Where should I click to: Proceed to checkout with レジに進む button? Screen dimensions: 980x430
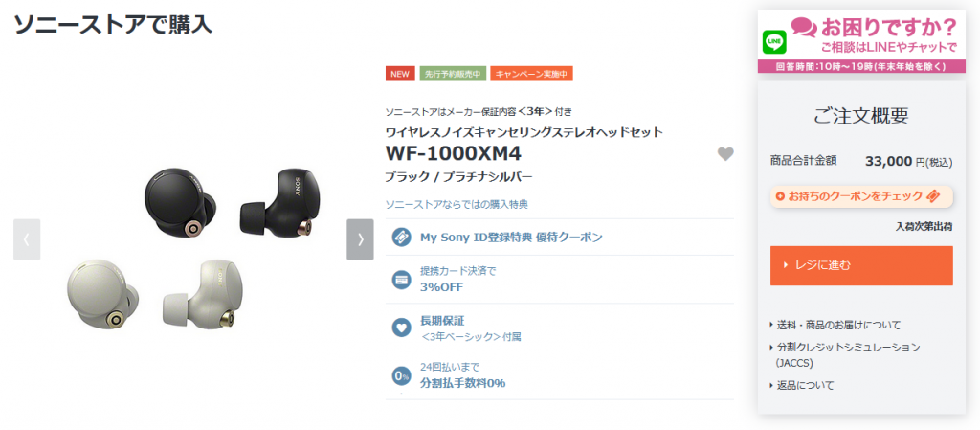[x=861, y=265]
